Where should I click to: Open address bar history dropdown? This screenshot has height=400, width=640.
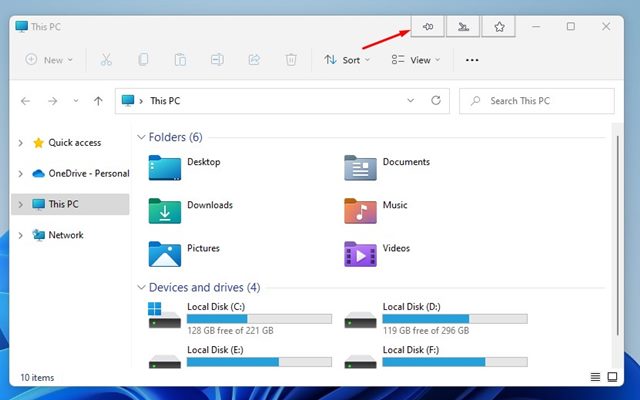click(x=411, y=100)
